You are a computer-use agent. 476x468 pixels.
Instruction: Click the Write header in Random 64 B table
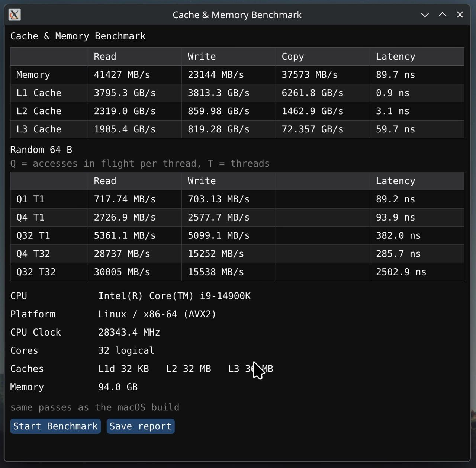(x=202, y=181)
